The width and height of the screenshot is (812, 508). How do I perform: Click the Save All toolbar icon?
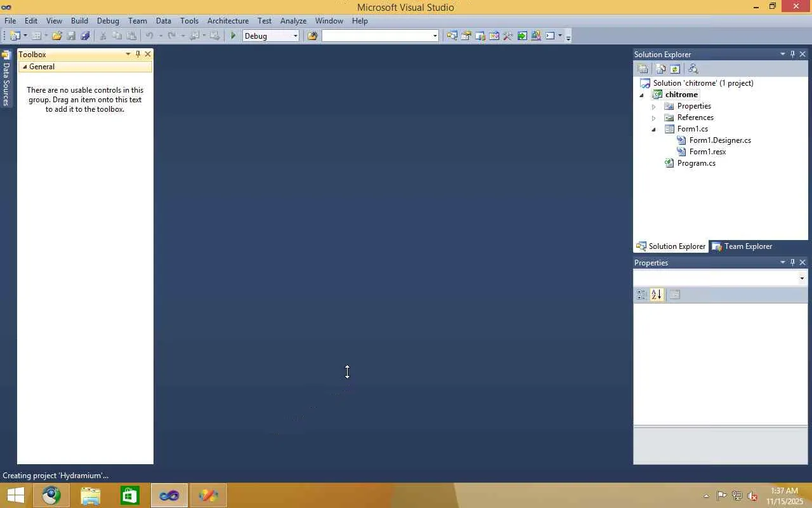[x=85, y=36]
